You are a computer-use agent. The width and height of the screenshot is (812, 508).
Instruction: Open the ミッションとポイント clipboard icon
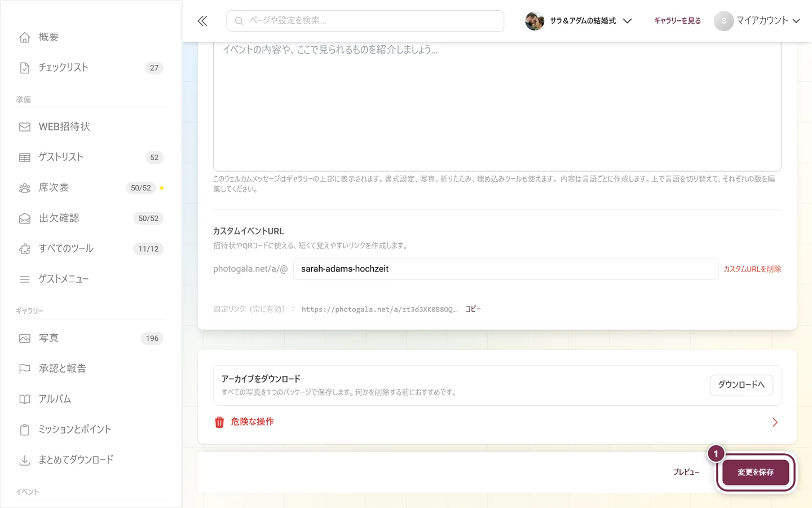point(25,430)
